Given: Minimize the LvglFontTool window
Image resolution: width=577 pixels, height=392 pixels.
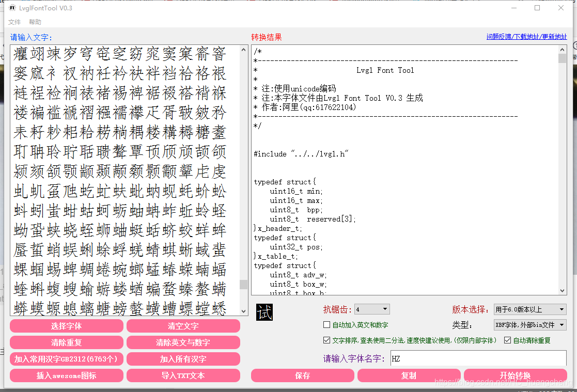Looking at the screenshot, I should tap(514, 8).
